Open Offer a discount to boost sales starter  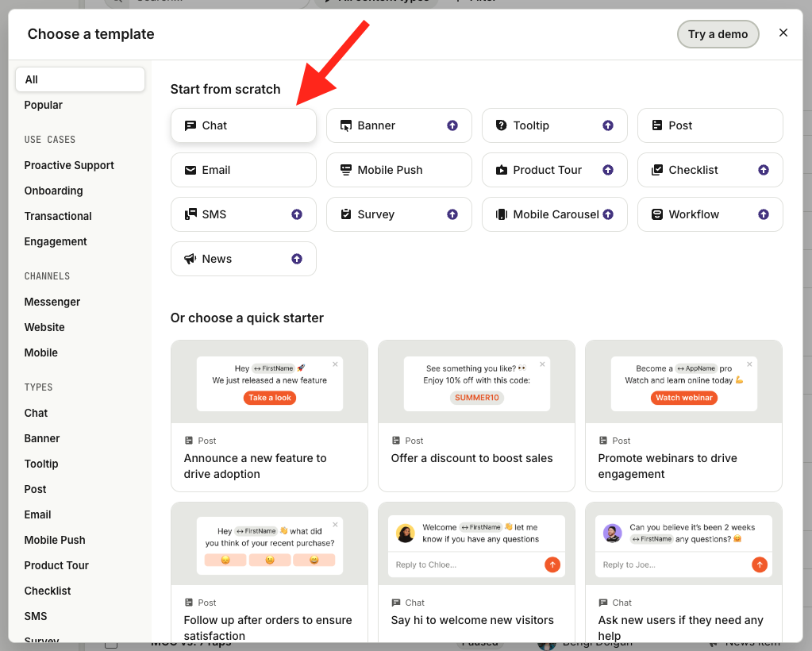coord(476,416)
